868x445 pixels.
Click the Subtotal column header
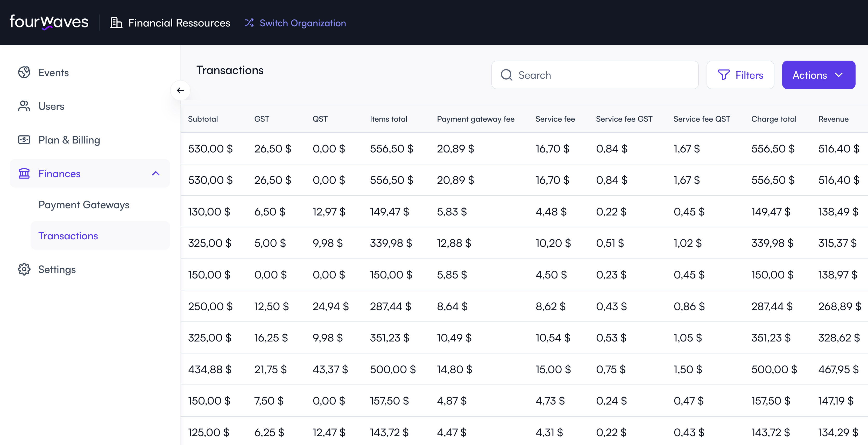(203, 119)
